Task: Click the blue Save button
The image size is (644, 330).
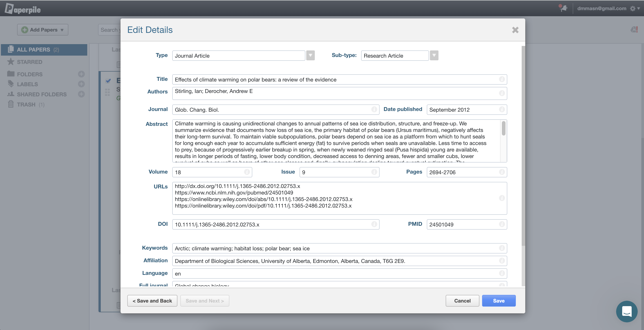Action: tap(499, 301)
